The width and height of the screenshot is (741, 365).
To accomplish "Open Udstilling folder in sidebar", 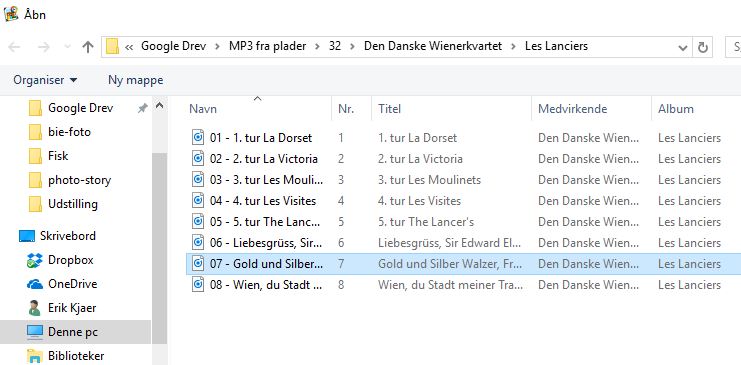I will 73,204.
